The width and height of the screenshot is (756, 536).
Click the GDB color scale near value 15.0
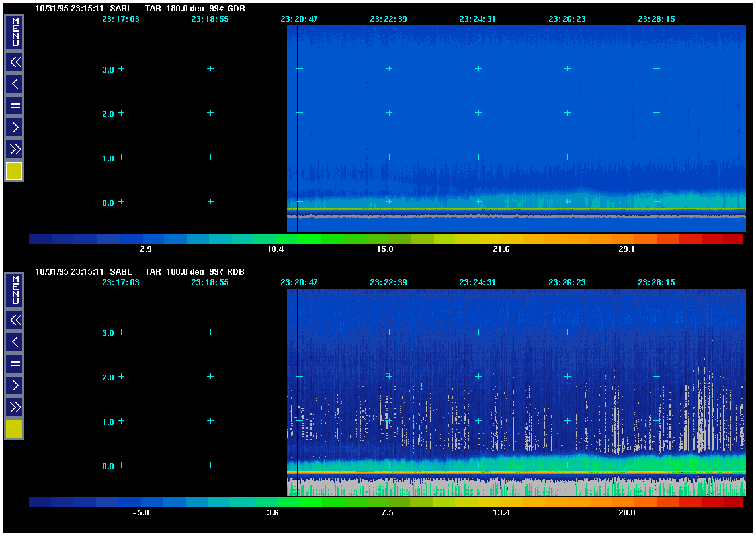385,238
